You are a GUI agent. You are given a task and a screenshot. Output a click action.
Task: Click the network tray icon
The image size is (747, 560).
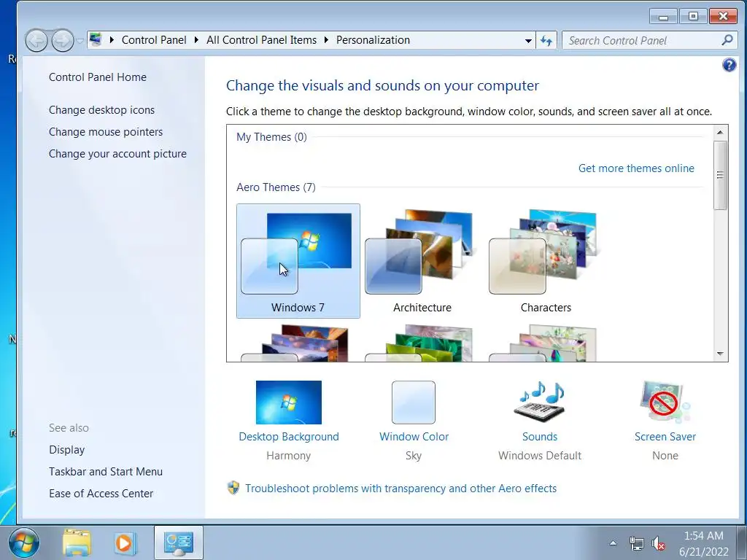pyautogui.click(x=636, y=543)
